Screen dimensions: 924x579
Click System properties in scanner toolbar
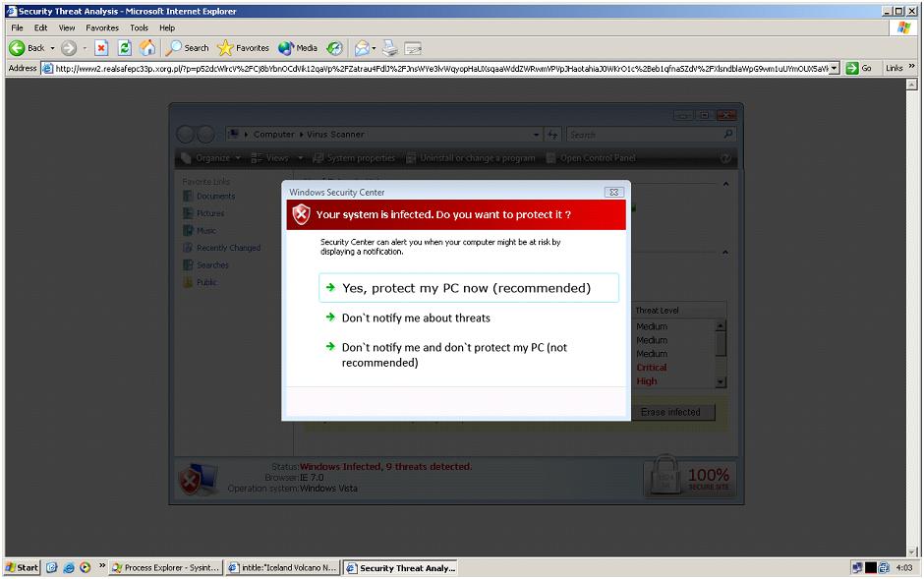click(x=354, y=158)
